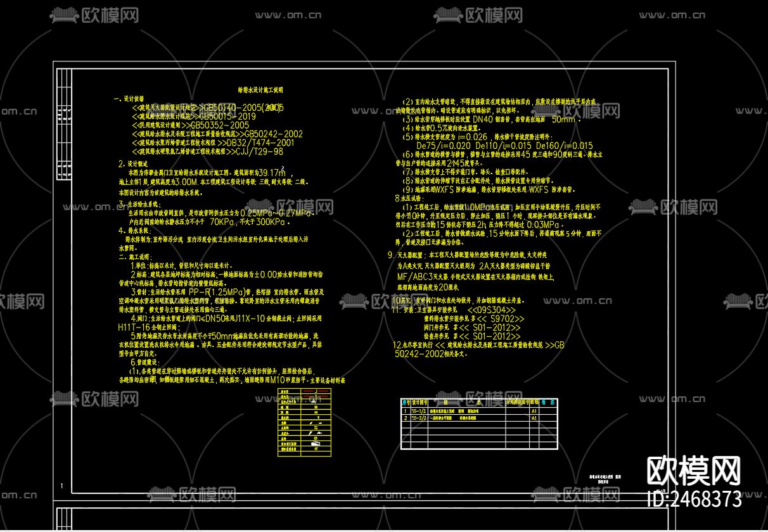Click the code 'CJJ/T29-98'
Viewport: 768px width, 532px height.
tap(260, 152)
